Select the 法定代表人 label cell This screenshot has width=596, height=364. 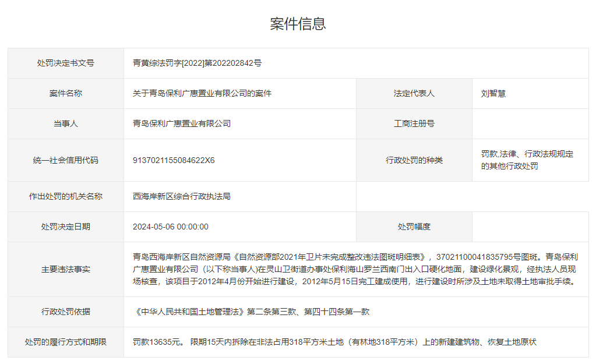click(x=414, y=93)
